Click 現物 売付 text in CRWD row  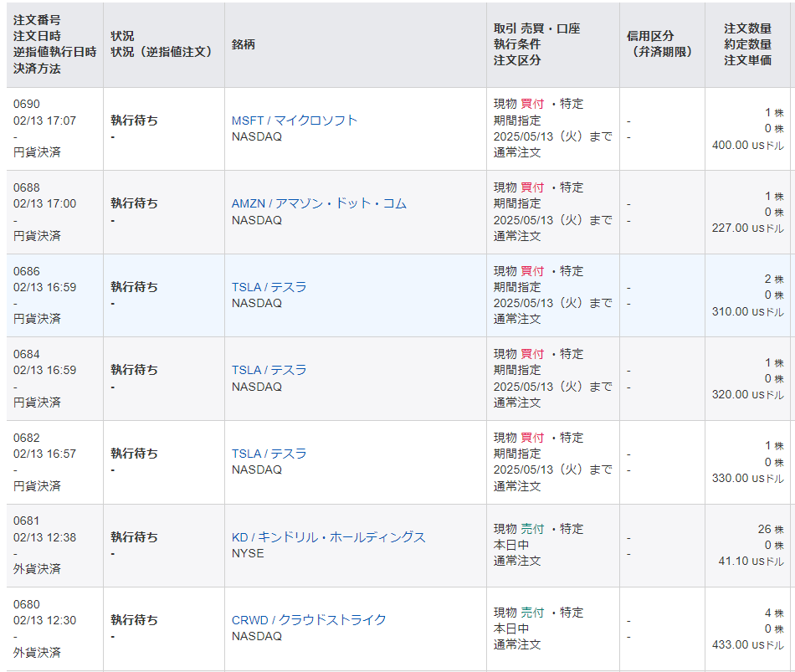(519, 613)
